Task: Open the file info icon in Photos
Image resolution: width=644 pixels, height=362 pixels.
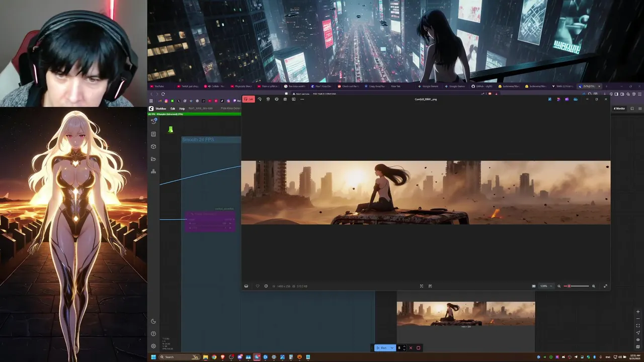Action: pos(266,286)
